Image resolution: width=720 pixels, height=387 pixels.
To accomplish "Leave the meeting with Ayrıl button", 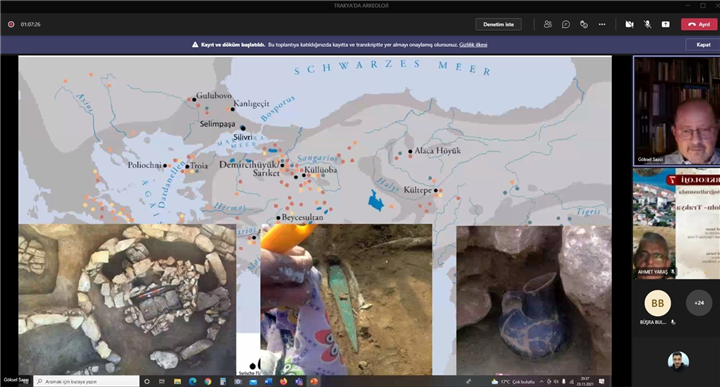I will tap(699, 24).
